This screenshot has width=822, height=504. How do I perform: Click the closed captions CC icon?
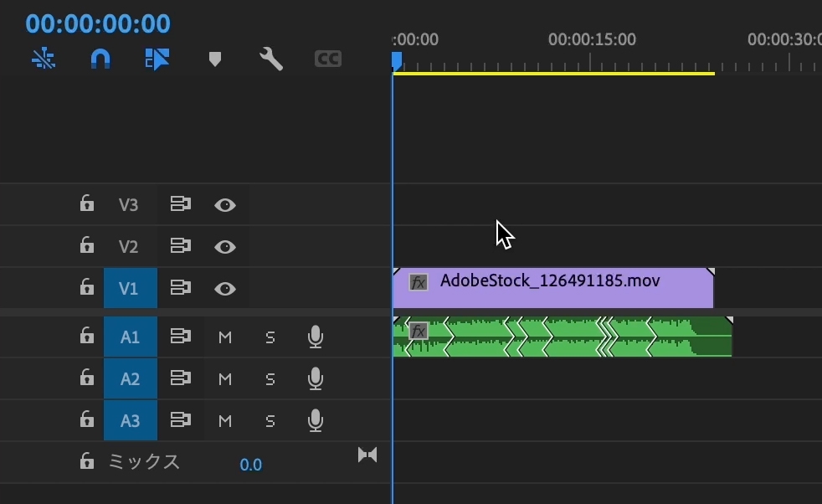(x=327, y=59)
